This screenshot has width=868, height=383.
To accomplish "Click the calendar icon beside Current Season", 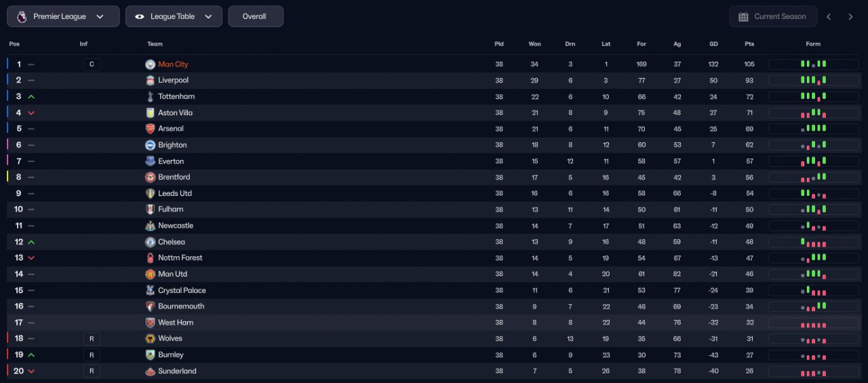I will coord(743,16).
